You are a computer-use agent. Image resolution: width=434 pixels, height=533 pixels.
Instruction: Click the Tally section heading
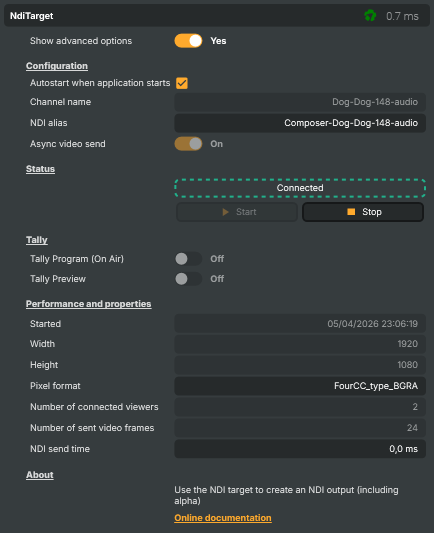pos(37,240)
